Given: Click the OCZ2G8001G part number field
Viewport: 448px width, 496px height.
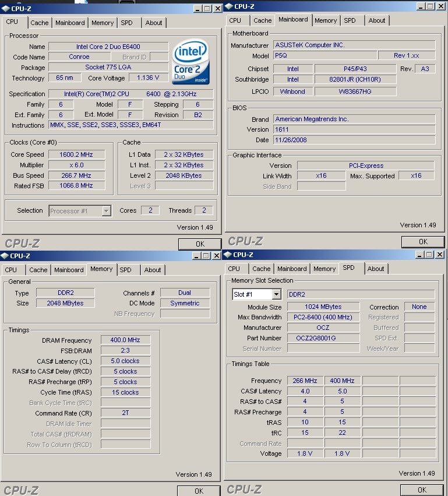Looking at the screenshot, I should (323, 338).
